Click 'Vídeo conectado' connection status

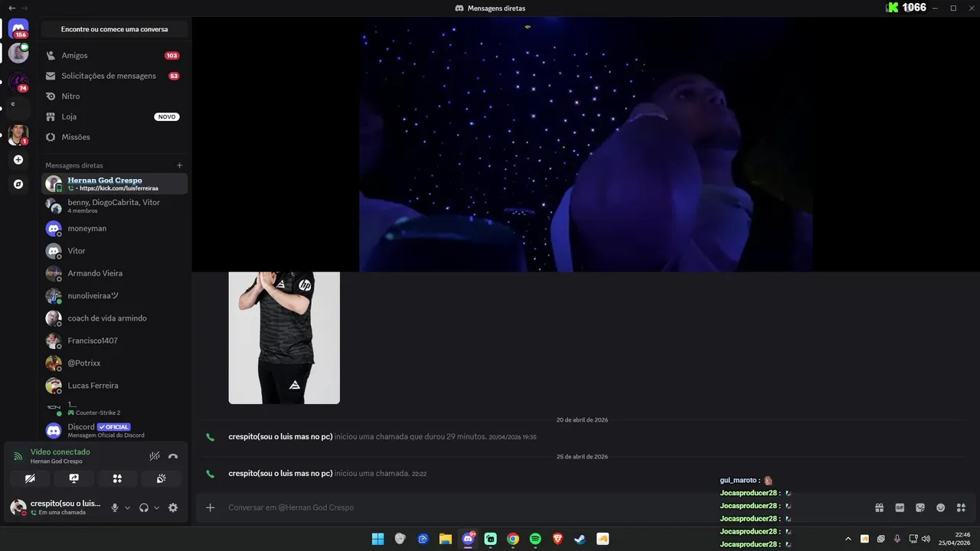[x=60, y=452]
